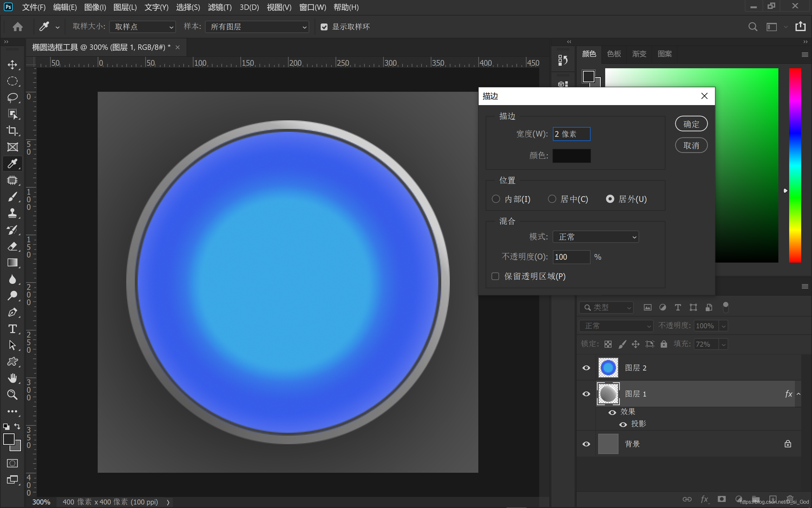Open 文件(F) menu
The width and height of the screenshot is (812, 508).
coord(34,7)
